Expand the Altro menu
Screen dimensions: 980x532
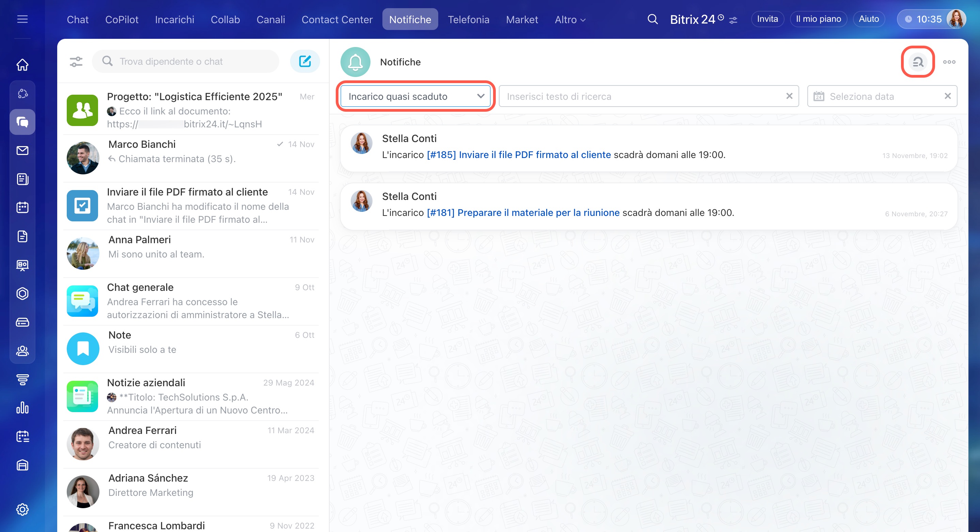point(570,19)
